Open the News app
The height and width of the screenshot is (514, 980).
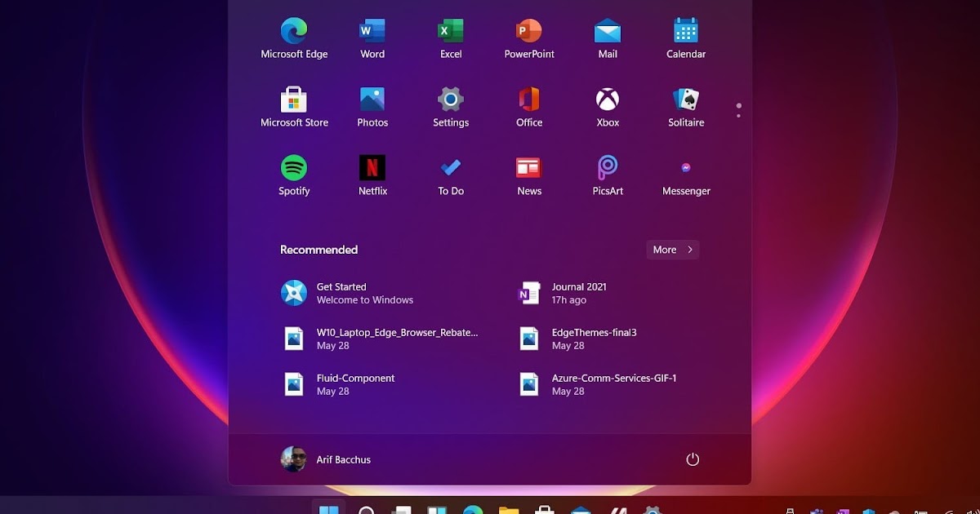(x=529, y=176)
